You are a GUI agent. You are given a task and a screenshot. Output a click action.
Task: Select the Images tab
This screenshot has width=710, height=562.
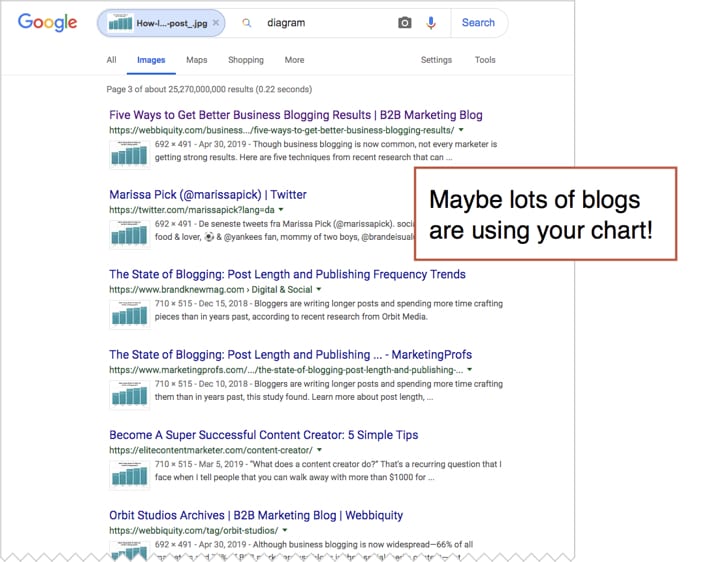coord(151,60)
